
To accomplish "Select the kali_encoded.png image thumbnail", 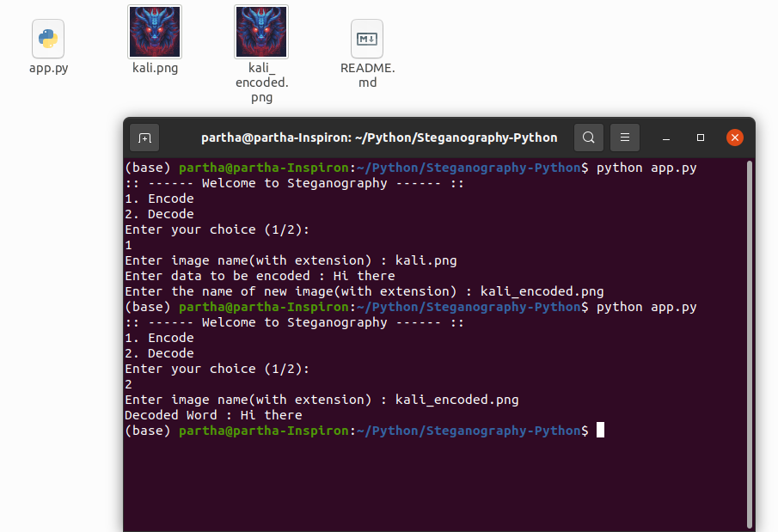I will click(x=261, y=32).
